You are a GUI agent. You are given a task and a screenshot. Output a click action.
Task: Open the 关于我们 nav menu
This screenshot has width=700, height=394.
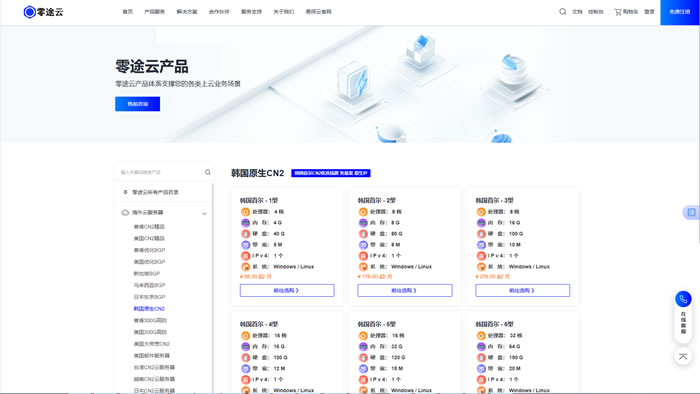(283, 12)
